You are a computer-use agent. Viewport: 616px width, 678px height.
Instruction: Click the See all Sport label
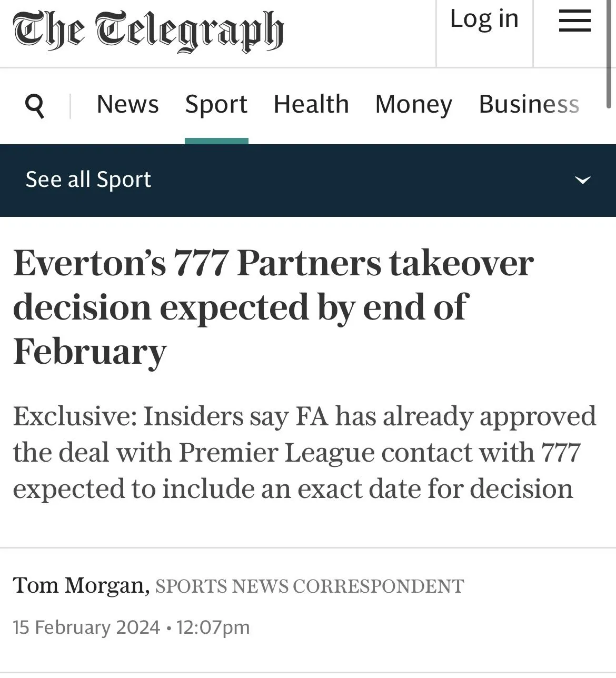[x=88, y=180]
